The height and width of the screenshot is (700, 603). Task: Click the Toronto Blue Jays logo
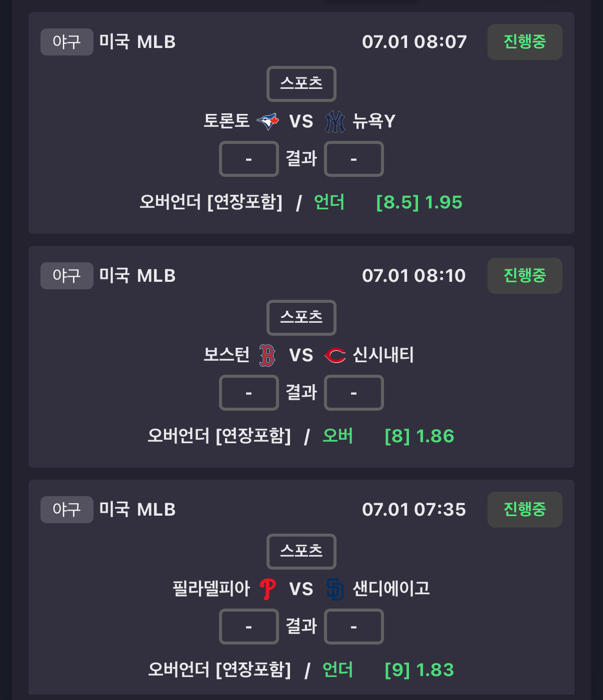(267, 121)
